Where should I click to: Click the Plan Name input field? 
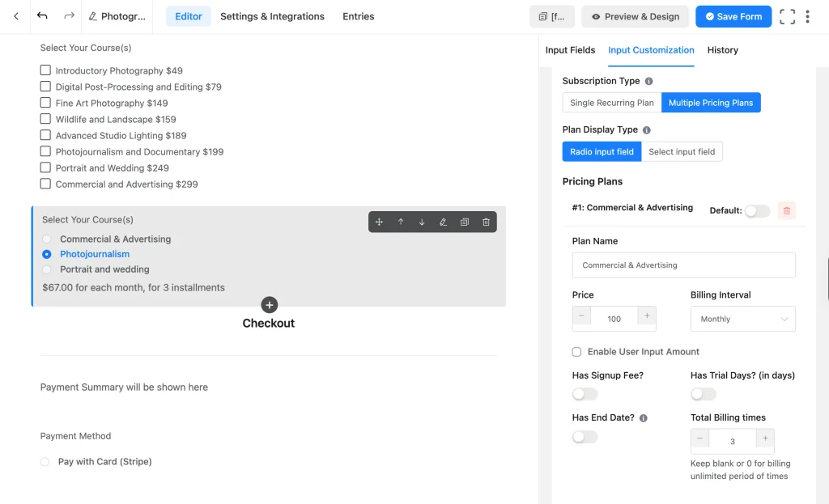pyautogui.click(x=683, y=265)
